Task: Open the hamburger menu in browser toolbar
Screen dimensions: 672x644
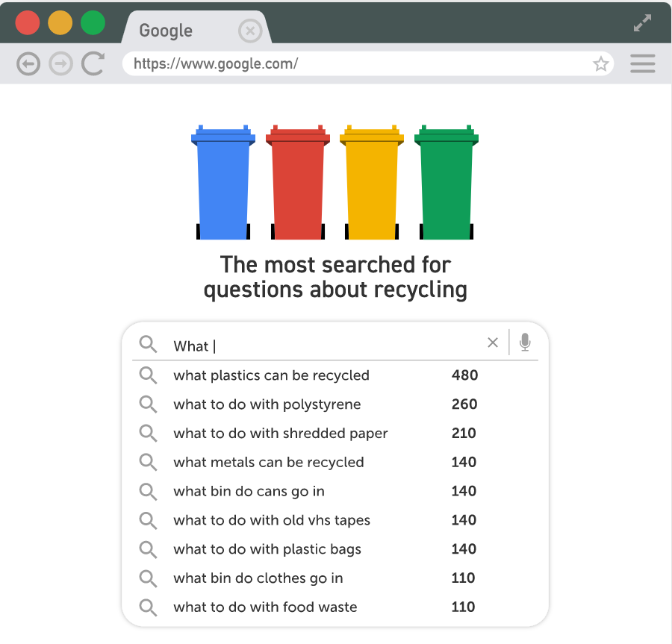Action: pyautogui.click(x=642, y=64)
